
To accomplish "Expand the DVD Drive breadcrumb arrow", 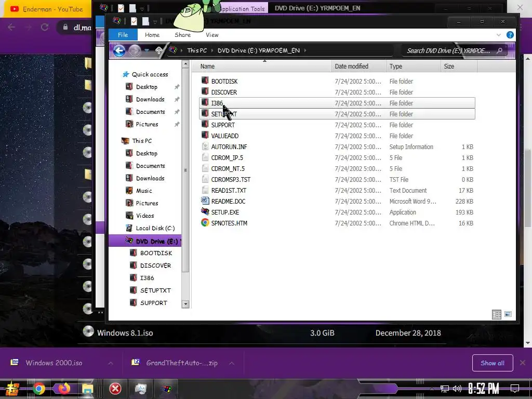I will [x=305, y=50].
